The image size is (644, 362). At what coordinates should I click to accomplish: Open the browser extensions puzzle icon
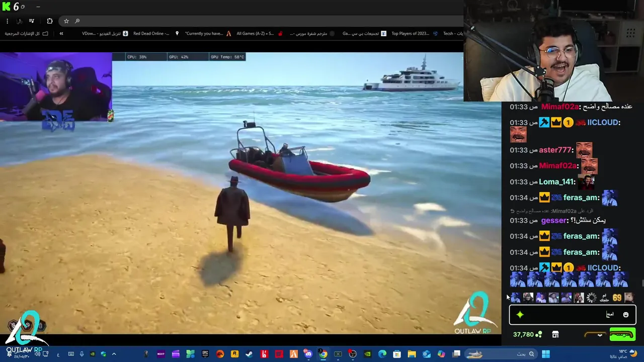50,21
